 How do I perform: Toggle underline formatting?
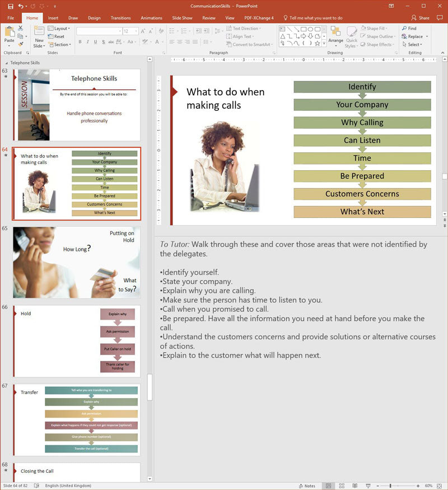pos(96,41)
